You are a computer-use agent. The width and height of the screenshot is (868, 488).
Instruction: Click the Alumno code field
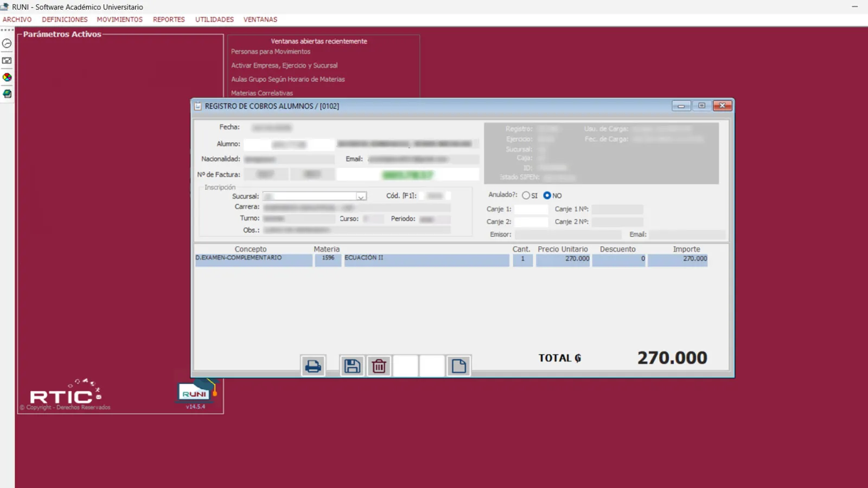[x=289, y=144]
